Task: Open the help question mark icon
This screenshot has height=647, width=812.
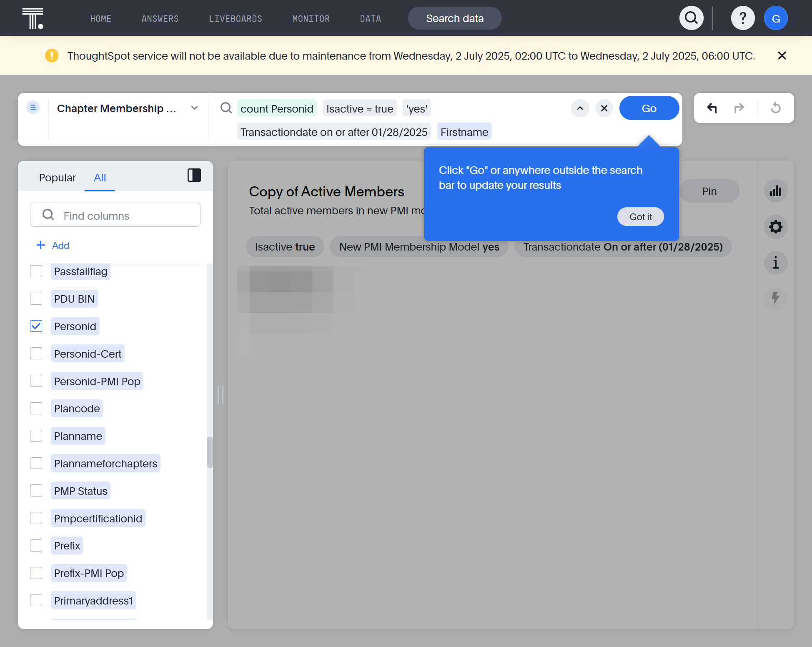Action: click(743, 18)
